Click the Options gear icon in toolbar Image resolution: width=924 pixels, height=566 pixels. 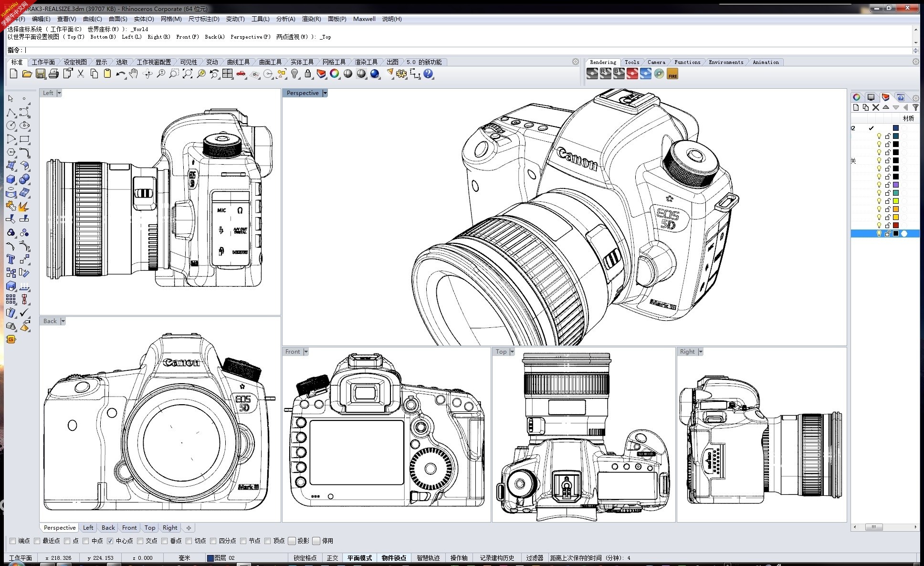(401, 73)
